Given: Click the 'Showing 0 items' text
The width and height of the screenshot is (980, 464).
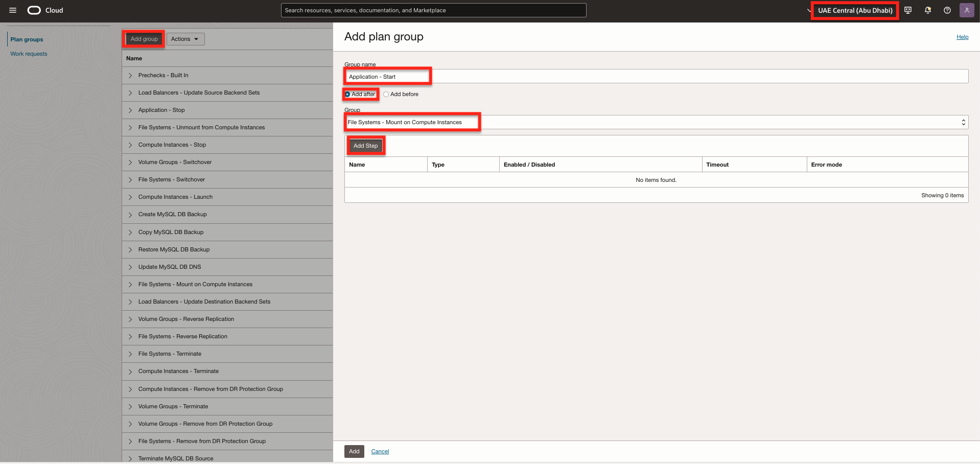Looking at the screenshot, I should tap(942, 195).
